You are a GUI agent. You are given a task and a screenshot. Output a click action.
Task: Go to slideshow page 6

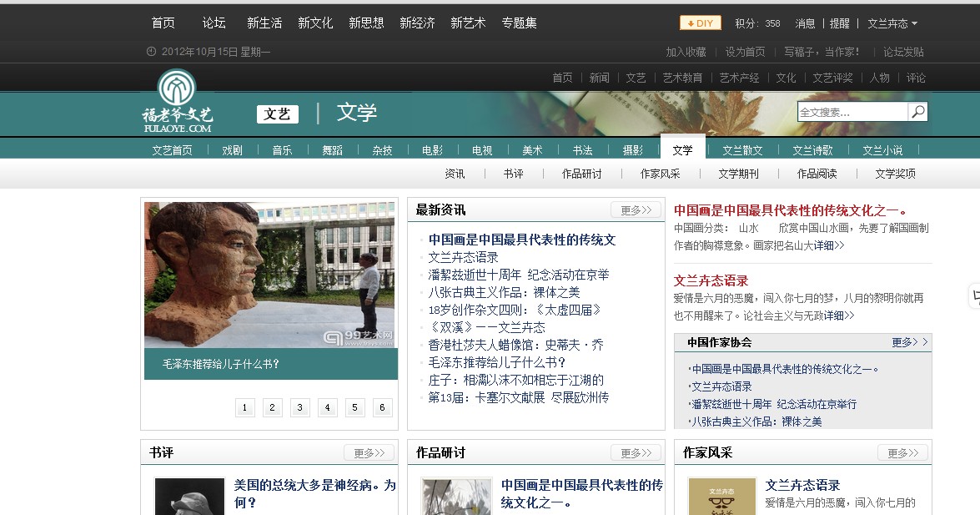(x=382, y=407)
